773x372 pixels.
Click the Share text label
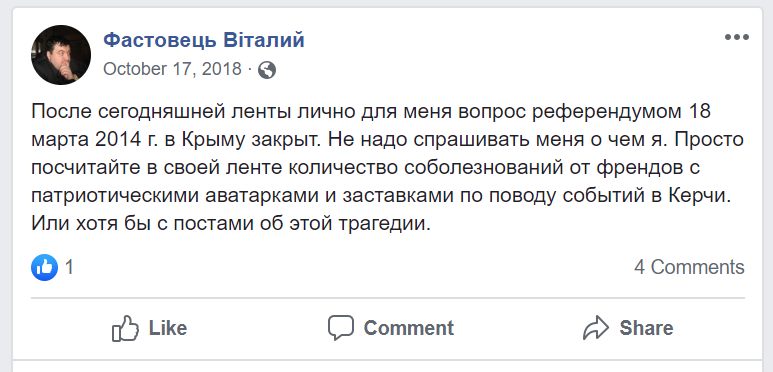pyautogui.click(x=646, y=328)
